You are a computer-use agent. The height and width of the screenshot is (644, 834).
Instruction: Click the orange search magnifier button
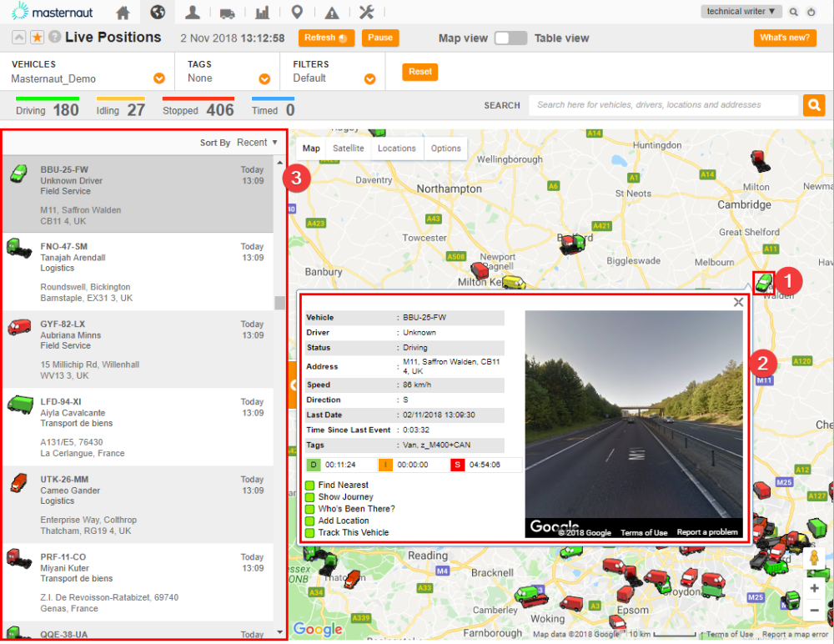coord(814,105)
